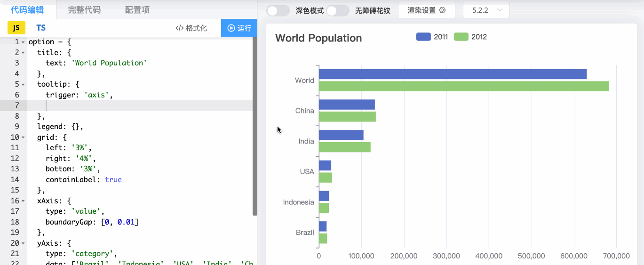Enable dark mode switch
Viewport: 644px width, 265px height.
pyautogui.click(x=278, y=10)
